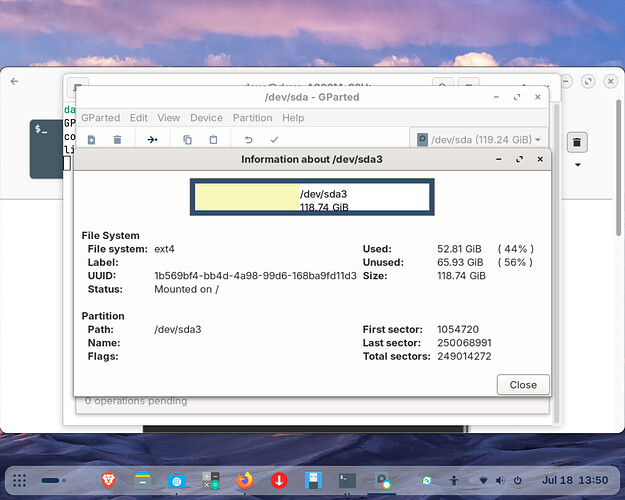
Task: Maximize the Information about /dev/sda3 dialog
Action: (x=519, y=159)
